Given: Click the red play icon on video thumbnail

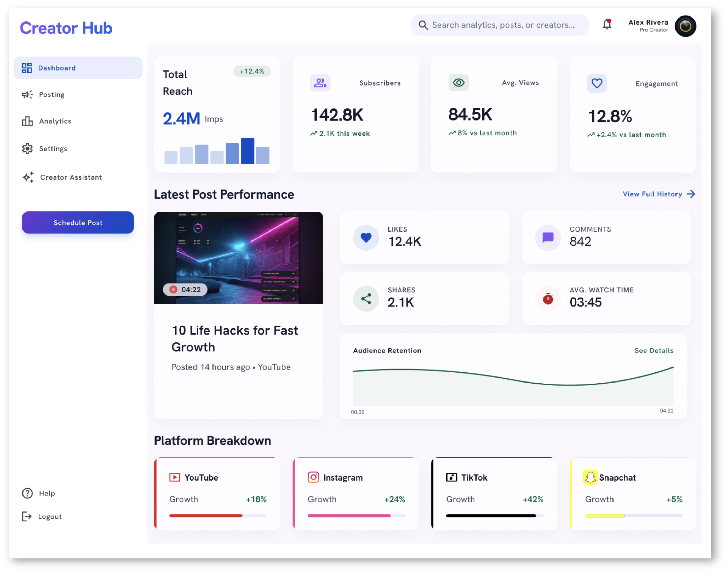Looking at the screenshot, I should tap(173, 289).
